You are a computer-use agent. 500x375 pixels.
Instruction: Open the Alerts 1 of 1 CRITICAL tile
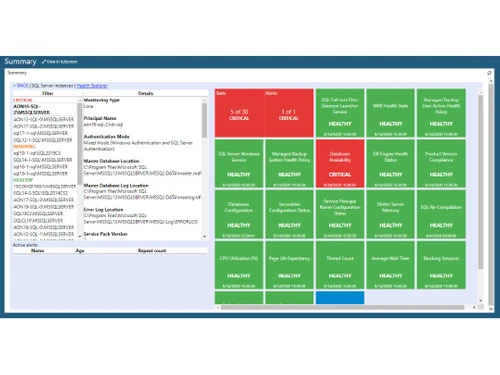[x=289, y=113]
